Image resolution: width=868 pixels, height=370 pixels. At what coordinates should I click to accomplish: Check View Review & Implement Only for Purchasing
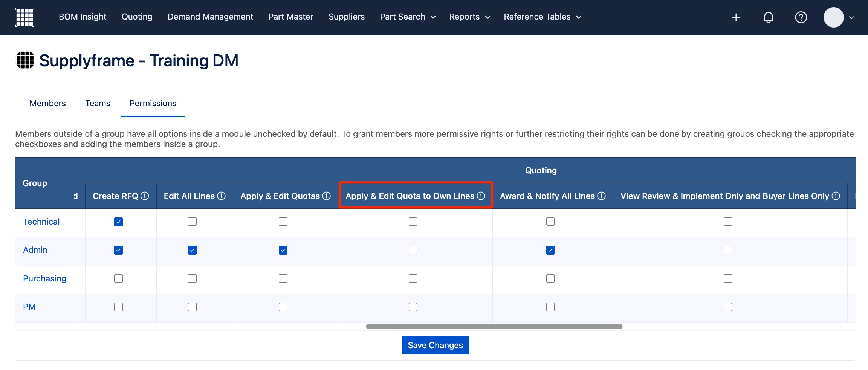[x=728, y=278]
